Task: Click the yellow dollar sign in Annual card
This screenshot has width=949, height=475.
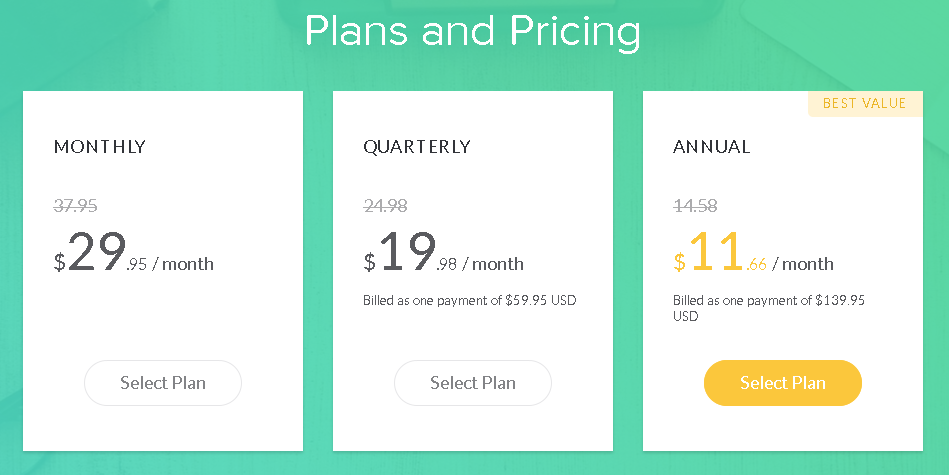Action: pyautogui.click(x=680, y=262)
